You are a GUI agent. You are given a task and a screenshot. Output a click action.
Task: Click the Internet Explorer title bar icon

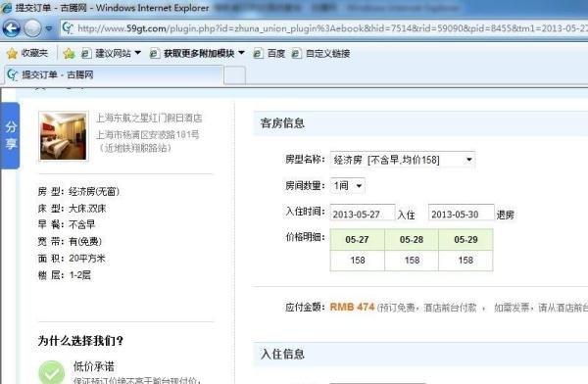click(x=7, y=8)
